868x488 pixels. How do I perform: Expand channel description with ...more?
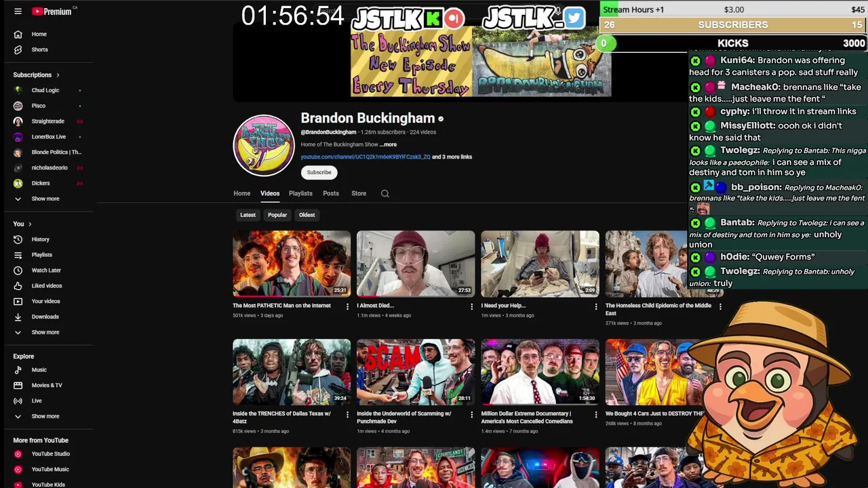[x=388, y=144]
